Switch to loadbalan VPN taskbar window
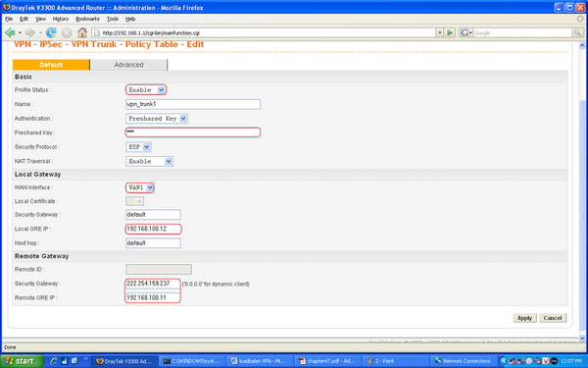 (260, 361)
